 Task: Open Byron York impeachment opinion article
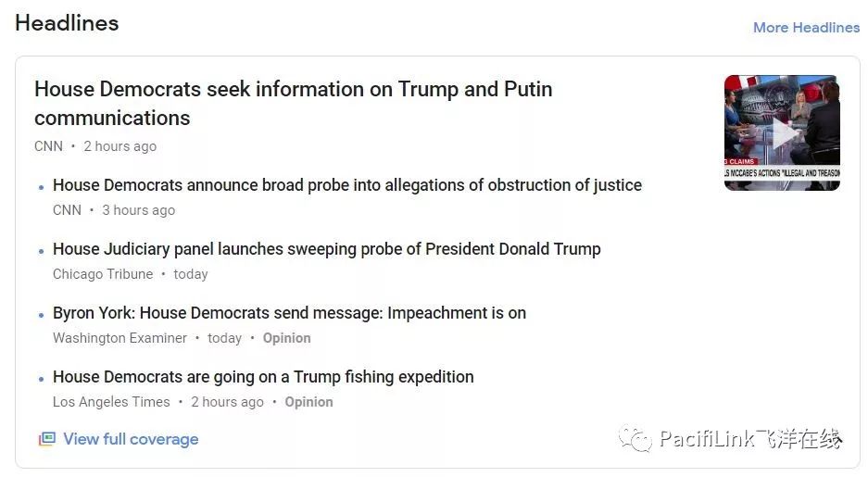tap(289, 313)
